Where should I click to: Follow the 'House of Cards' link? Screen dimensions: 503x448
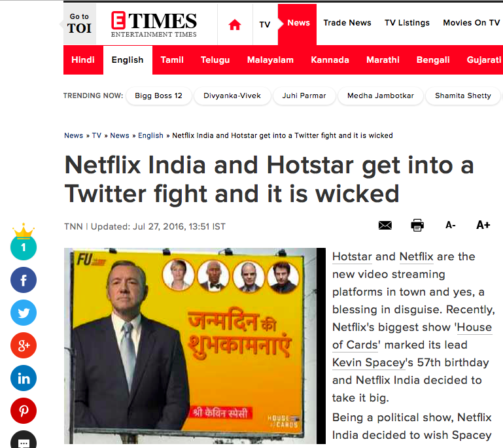412,336
